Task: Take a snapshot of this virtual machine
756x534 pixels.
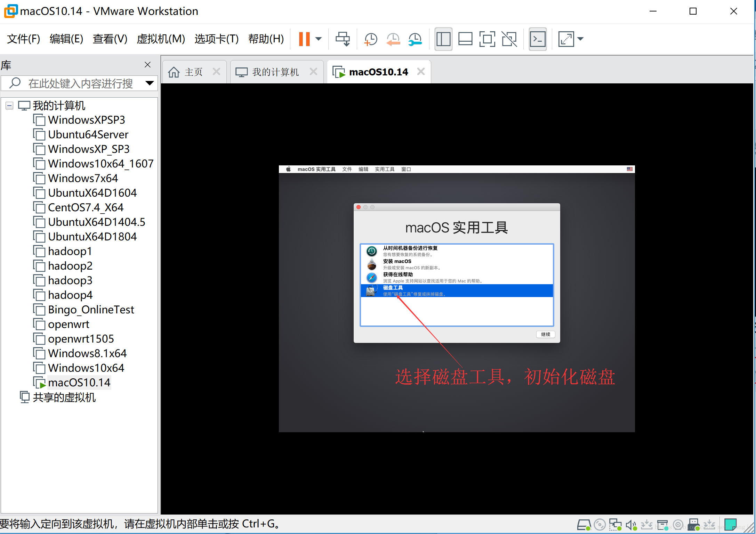Action: point(371,39)
